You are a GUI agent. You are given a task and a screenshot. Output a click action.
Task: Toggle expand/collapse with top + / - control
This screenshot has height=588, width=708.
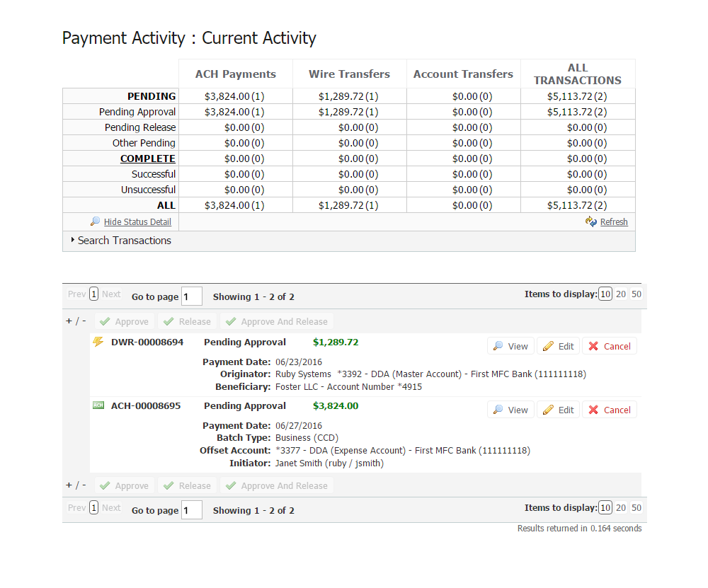point(76,321)
